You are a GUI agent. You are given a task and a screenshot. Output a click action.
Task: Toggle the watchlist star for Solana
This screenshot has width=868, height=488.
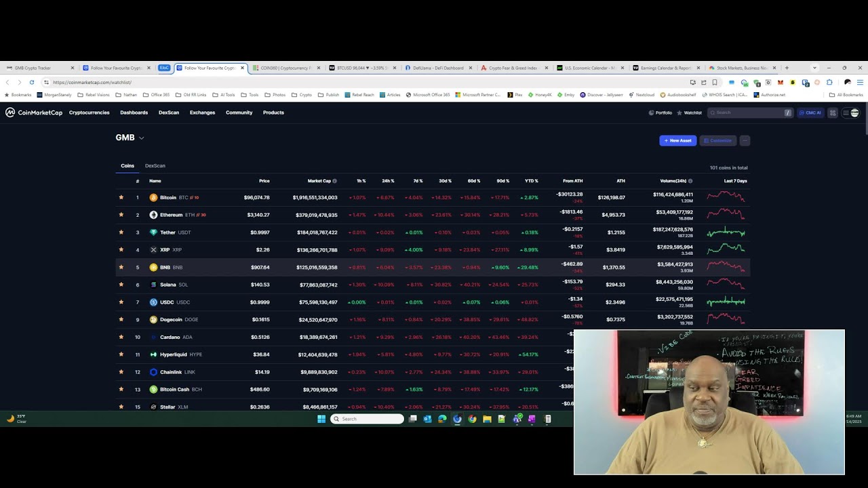pyautogui.click(x=121, y=285)
